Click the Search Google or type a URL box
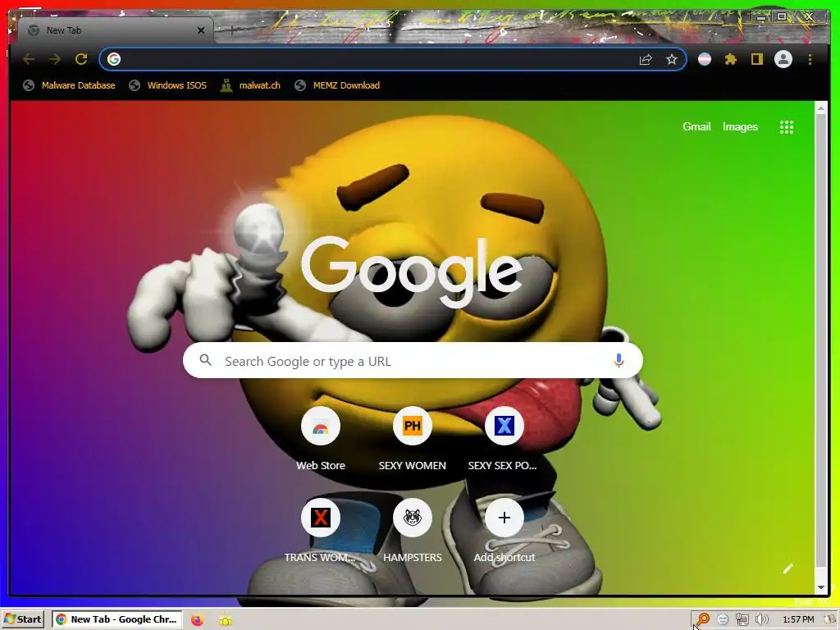The height and width of the screenshot is (630, 840). click(x=413, y=361)
